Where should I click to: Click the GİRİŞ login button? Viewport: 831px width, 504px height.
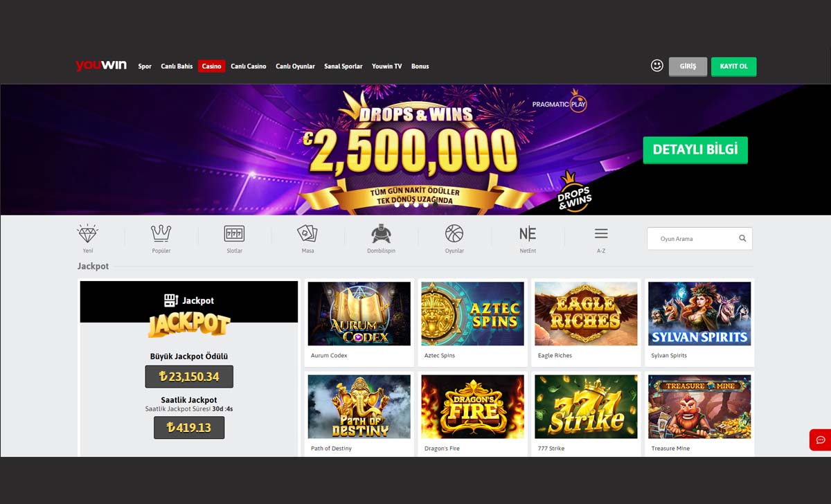[x=688, y=66]
